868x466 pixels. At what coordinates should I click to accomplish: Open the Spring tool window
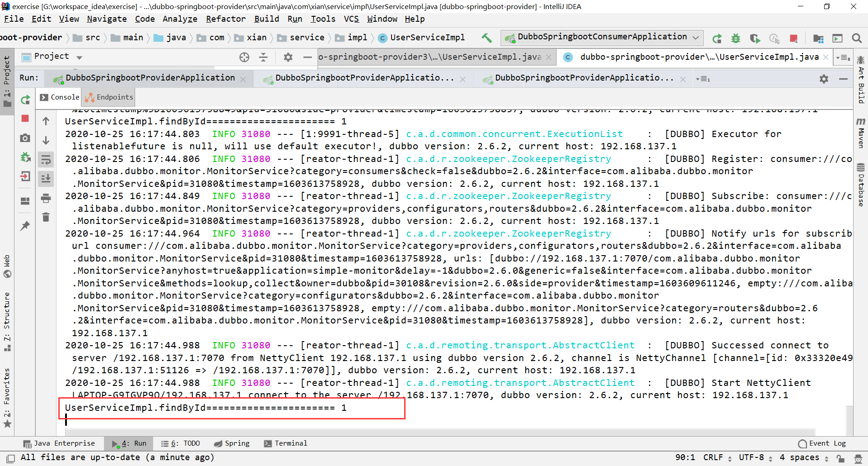point(231,443)
